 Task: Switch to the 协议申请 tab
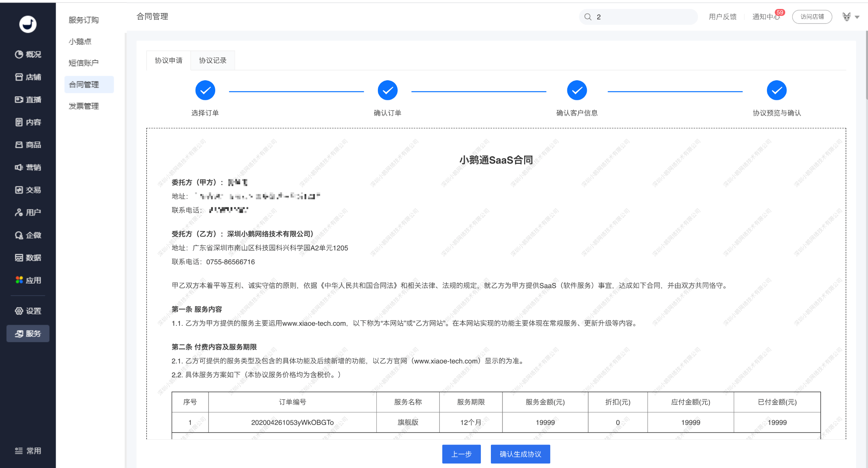click(169, 60)
